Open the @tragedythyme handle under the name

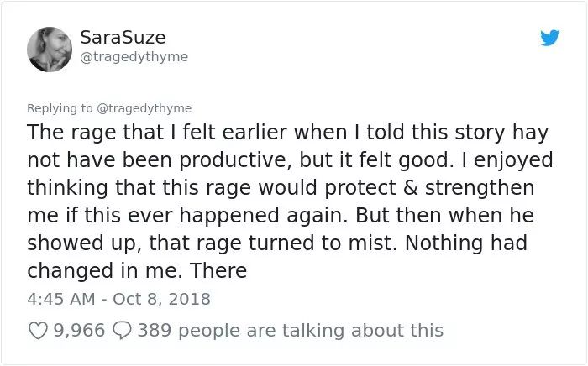134,57
